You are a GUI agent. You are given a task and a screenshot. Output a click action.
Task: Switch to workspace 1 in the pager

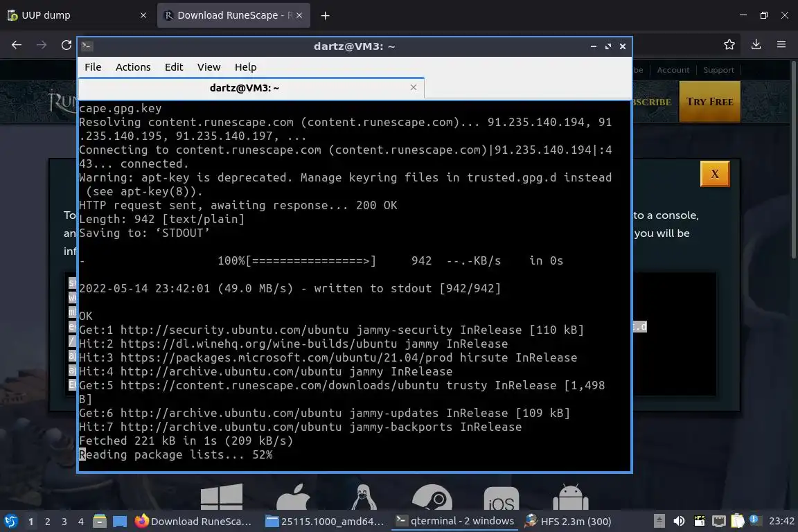click(x=31, y=522)
